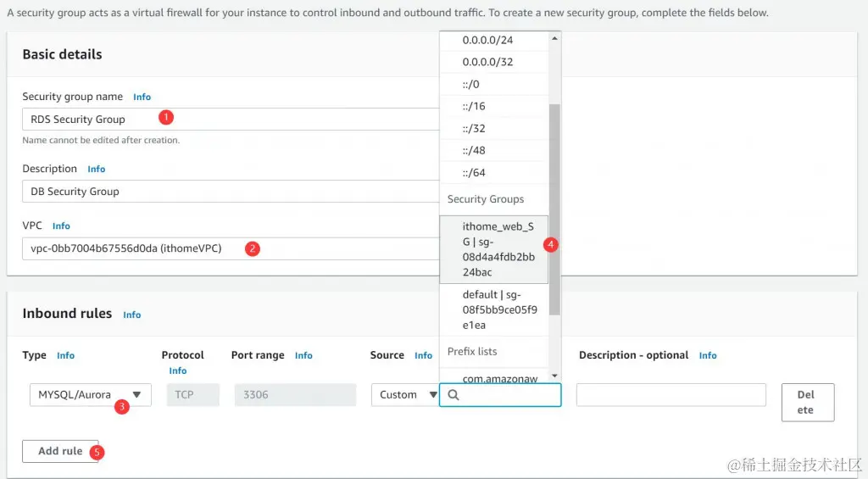Open Info link under Protocol column
This screenshot has height=479, width=868.
(178, 371)
